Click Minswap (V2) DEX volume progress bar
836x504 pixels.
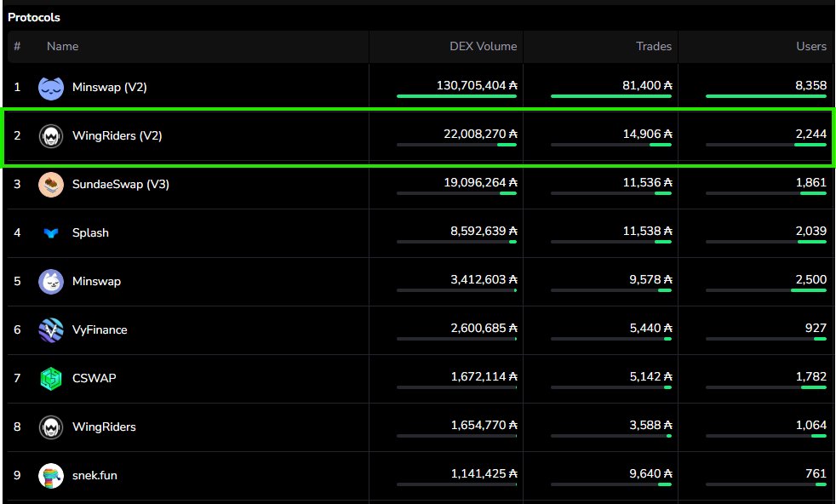(x=456, y=96)
